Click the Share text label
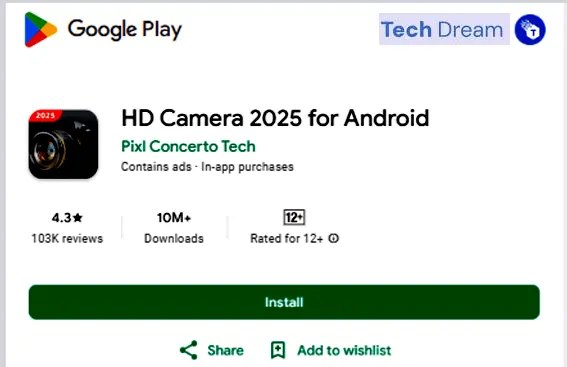This screenshot has height=367, width=567. [225, 350]
